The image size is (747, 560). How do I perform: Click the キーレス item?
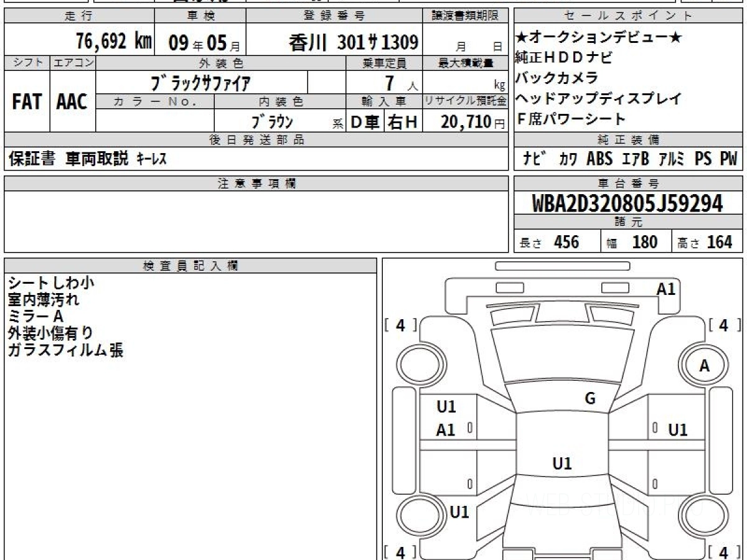click(x=152, y=160)
